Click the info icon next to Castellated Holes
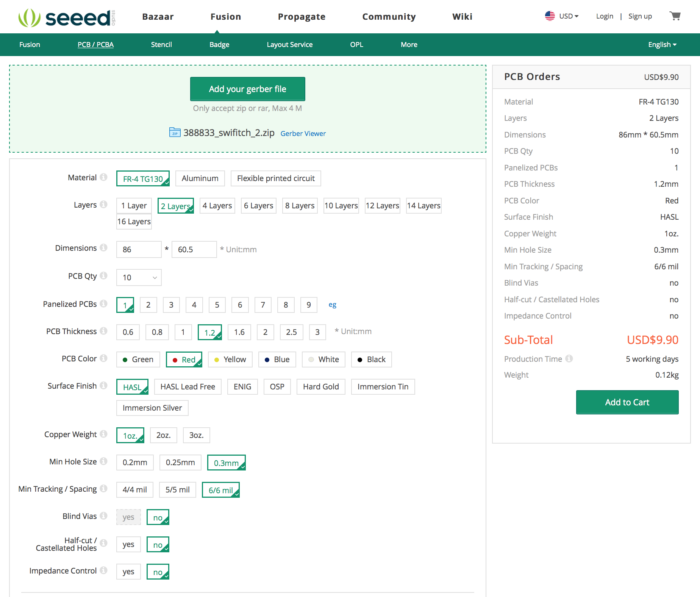This screenshot has width=700, height=597. coord(103,543)
